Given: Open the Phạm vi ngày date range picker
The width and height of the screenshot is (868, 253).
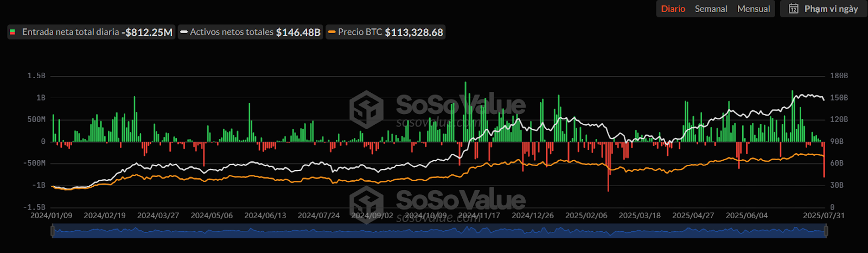Looking at the screenshot, I should [x=824, y=9].
